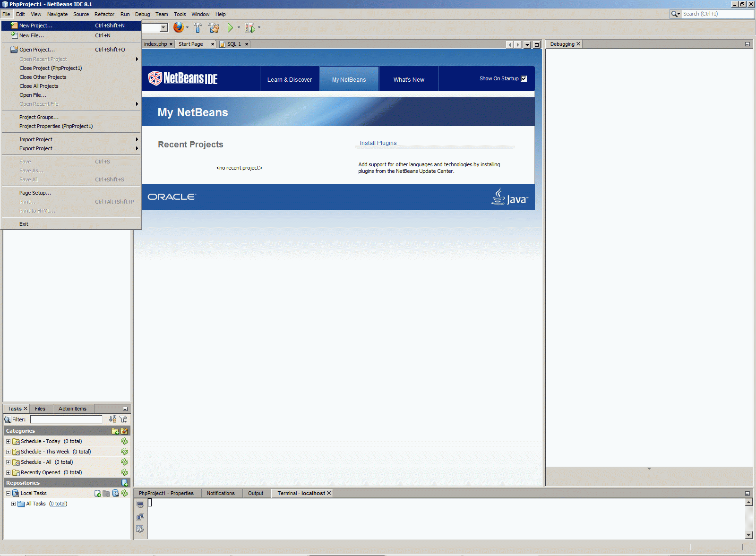
Task: Close the Terminal - localhost tab
Action: click(329, 493)
